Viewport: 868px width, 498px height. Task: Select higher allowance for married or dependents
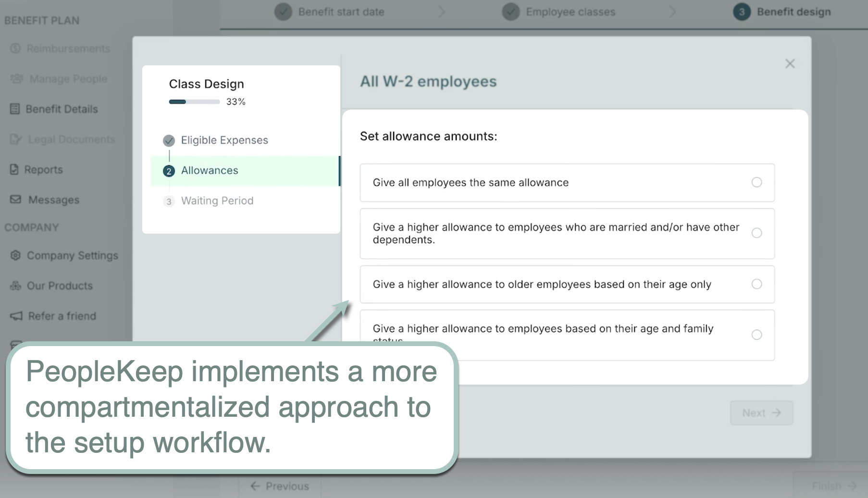567,234
